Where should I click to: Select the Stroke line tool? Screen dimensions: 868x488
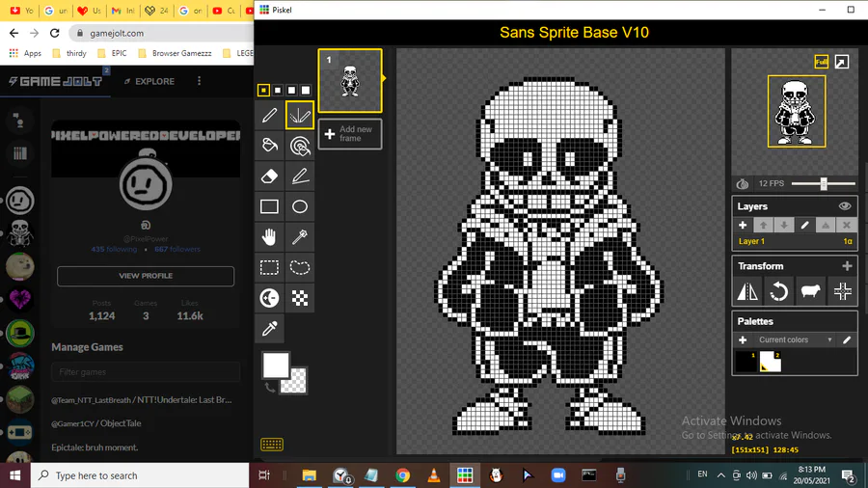300,176
